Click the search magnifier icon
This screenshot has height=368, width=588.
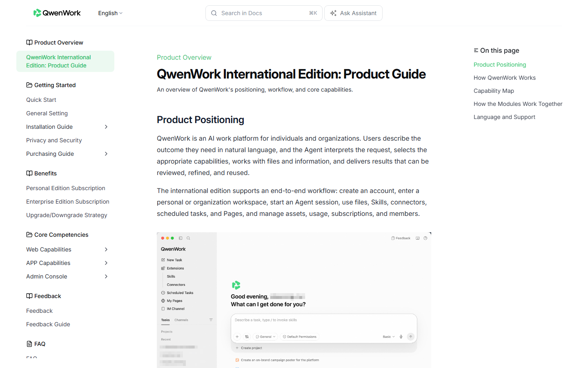214,13
